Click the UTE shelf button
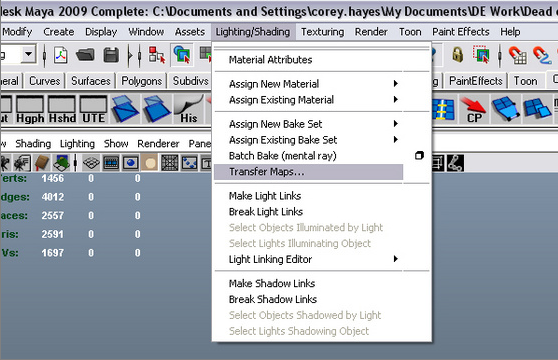The image size is (558, 360). (x=94, y=109)
